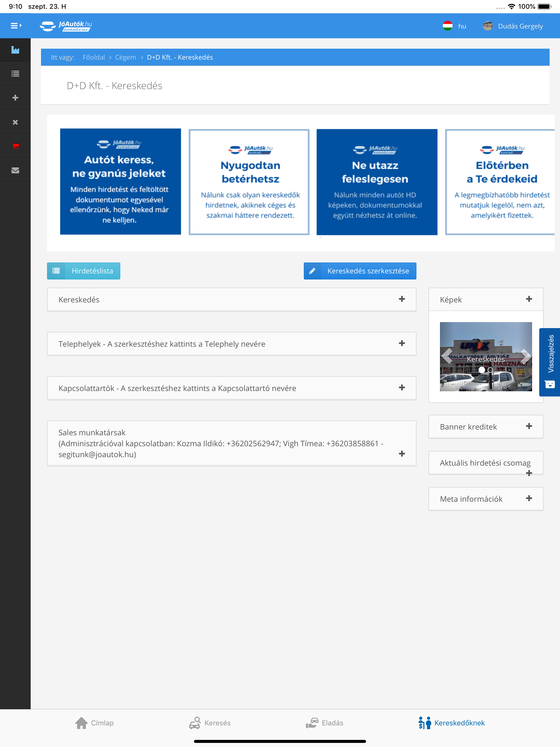Tap the Kereskedőknek people icon
The image size is (560, 747).
[425, 723]
